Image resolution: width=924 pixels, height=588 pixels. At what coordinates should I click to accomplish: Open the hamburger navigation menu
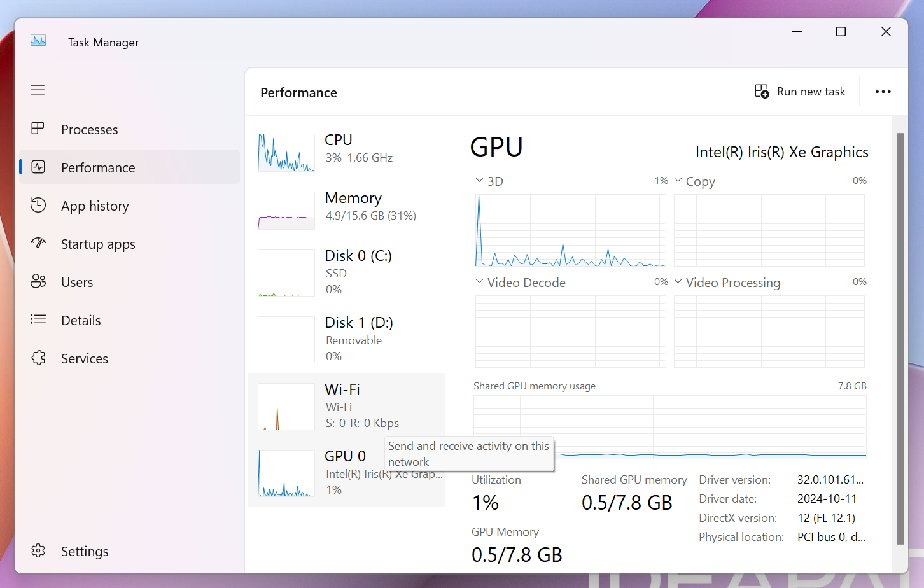38,90
